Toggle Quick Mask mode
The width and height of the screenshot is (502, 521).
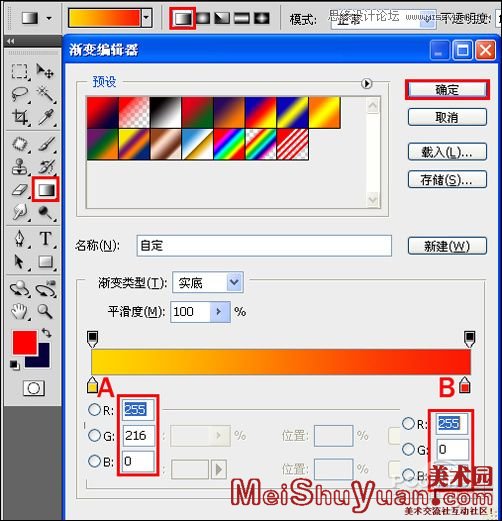34,388
